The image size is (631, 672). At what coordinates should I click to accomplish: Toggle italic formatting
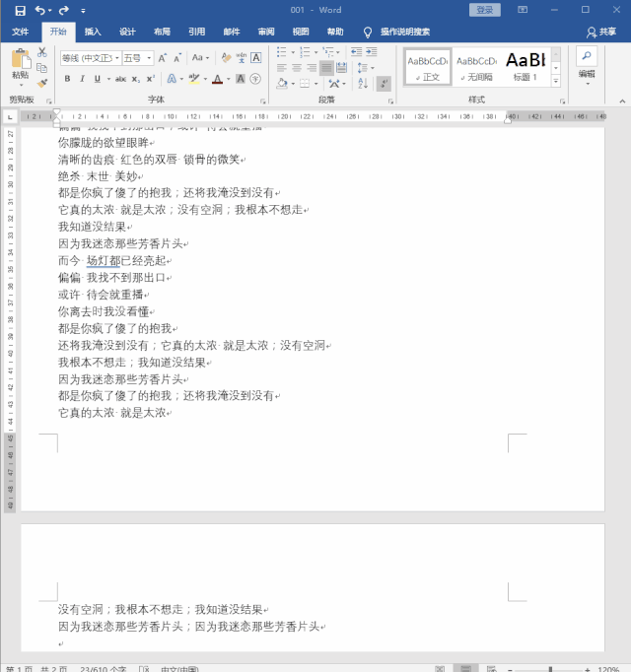point(82,79)
